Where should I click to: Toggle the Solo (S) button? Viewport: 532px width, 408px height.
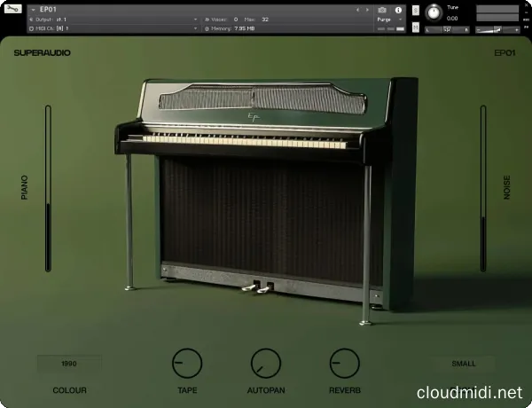416,8
